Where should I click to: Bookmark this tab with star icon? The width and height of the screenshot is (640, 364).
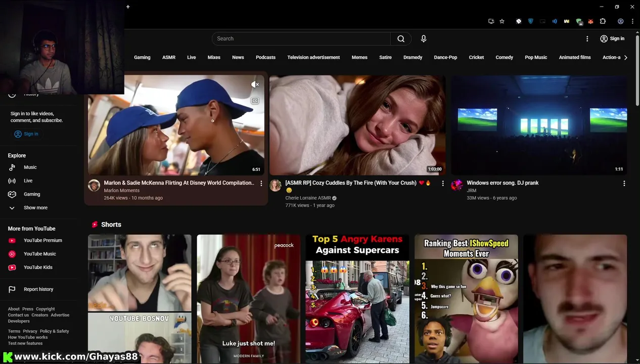click(502, 21)
